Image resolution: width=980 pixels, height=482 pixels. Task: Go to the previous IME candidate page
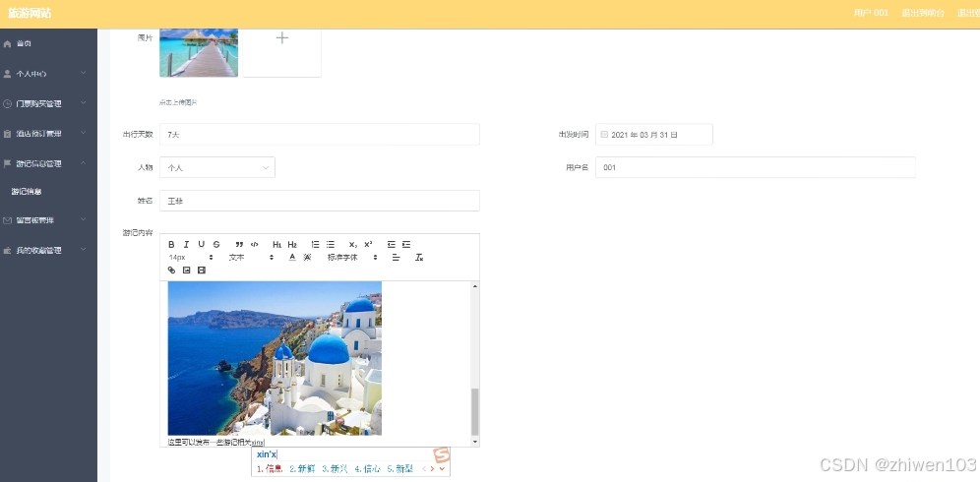[x=425, y=469]
